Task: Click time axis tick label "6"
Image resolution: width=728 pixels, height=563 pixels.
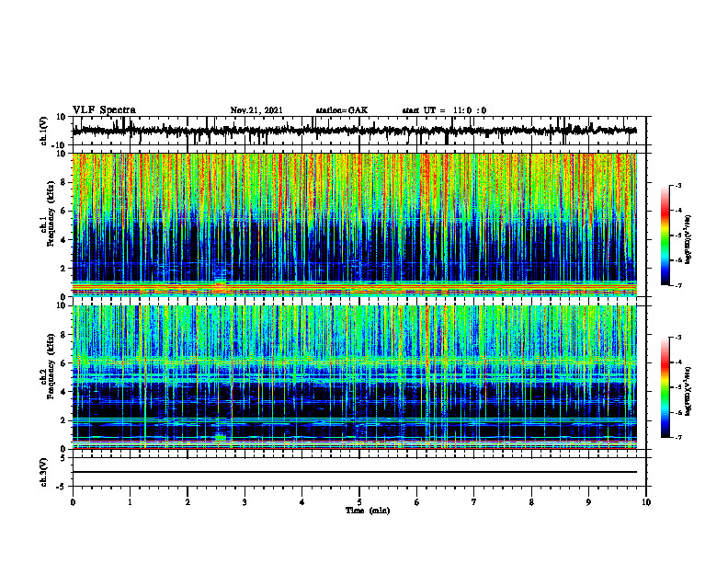Action: coord(417,502)
